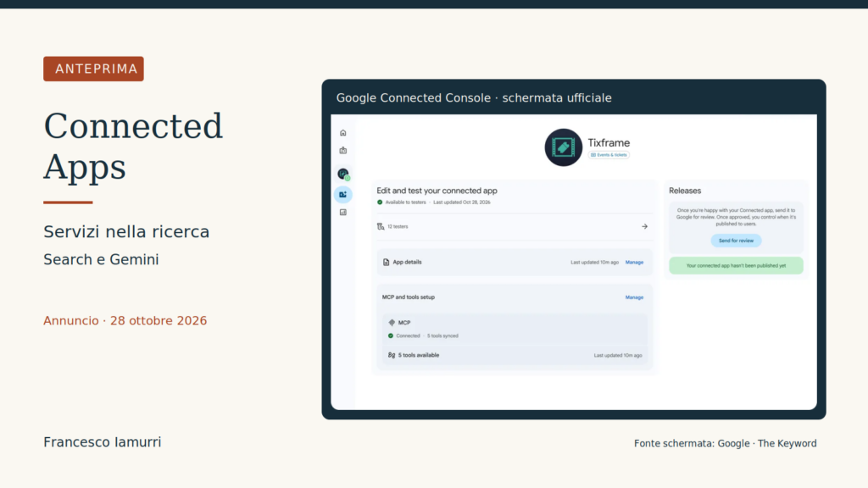
Task: Click Edit and test your connected app heading
Action: pos(437,191)
